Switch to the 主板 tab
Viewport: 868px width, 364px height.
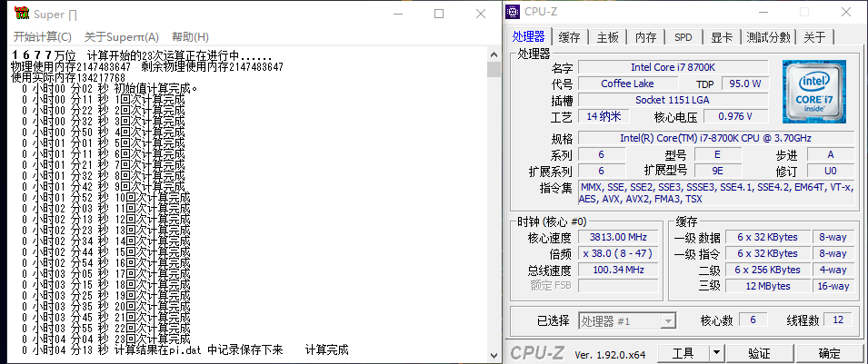(x=607, y=37)
